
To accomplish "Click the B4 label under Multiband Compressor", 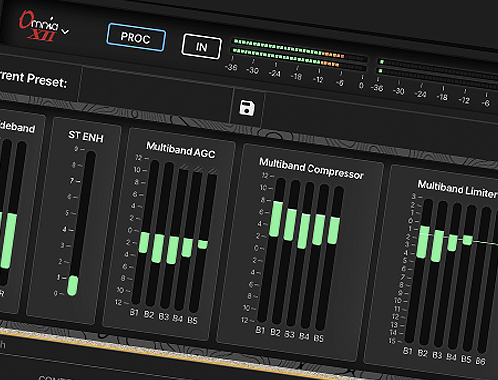I will click(304, 336).
